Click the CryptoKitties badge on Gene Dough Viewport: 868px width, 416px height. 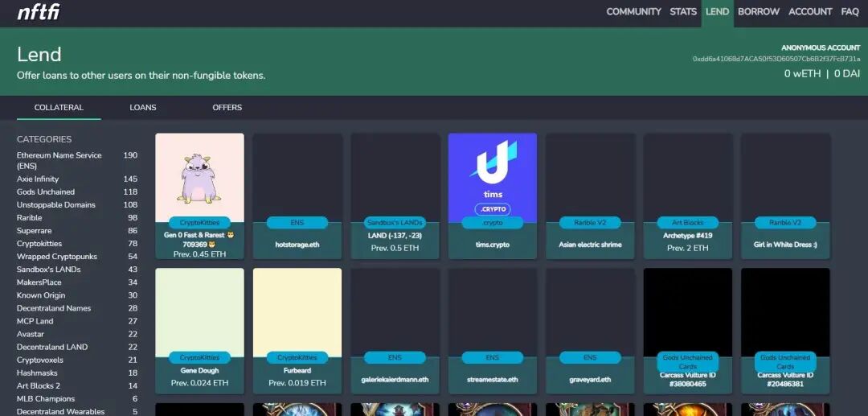(200, 358)
